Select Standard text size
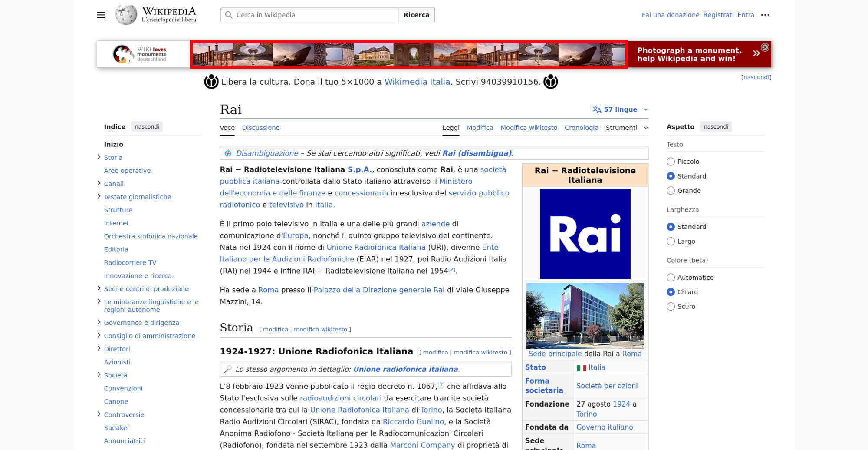 click(x=671, y=176)
